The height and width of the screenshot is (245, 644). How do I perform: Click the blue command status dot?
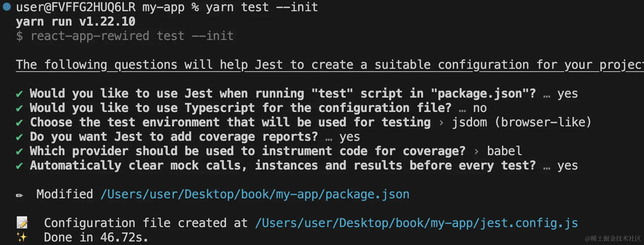(x=7, y=7)
